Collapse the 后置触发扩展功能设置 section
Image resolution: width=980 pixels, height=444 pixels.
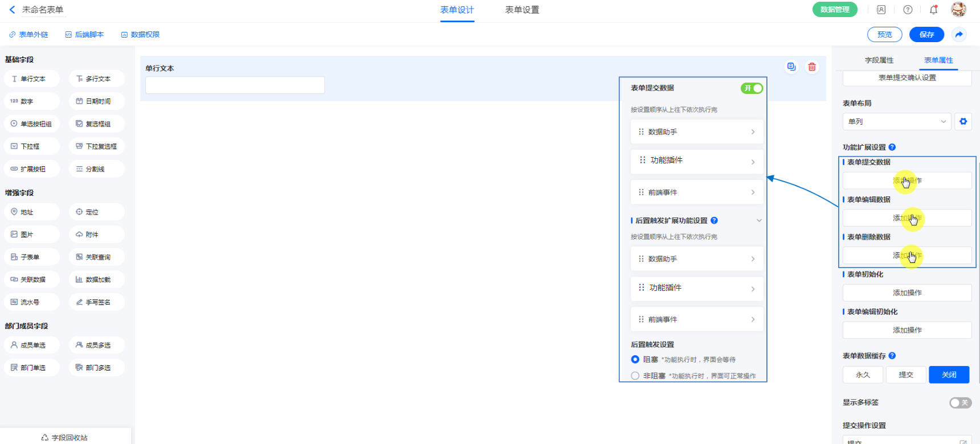click(759, 220)
